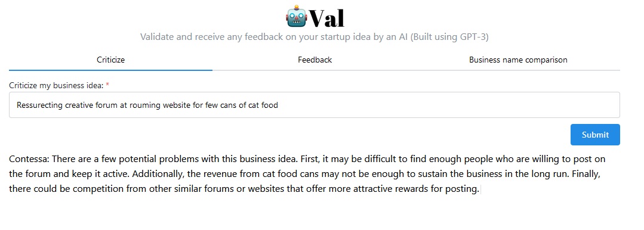Click the Submit button
Viewport: 644px width, 230px height.
click(x=595, y=135)
